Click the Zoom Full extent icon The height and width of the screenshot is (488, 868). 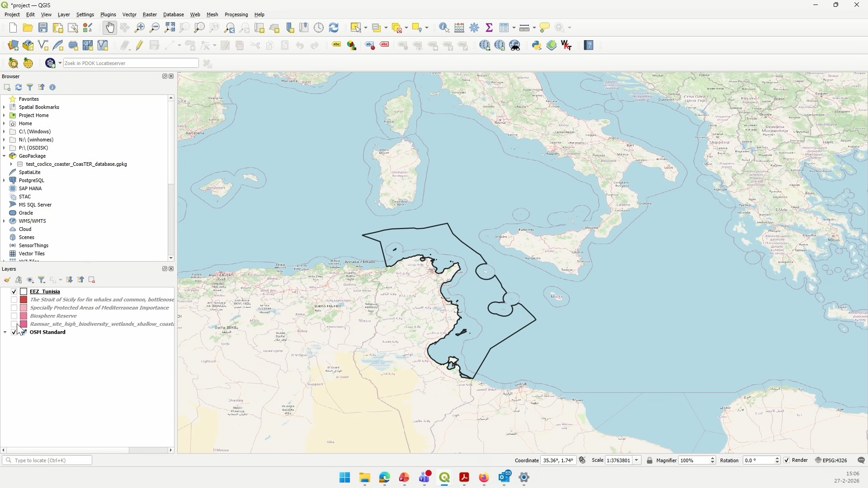pos(170,28)
